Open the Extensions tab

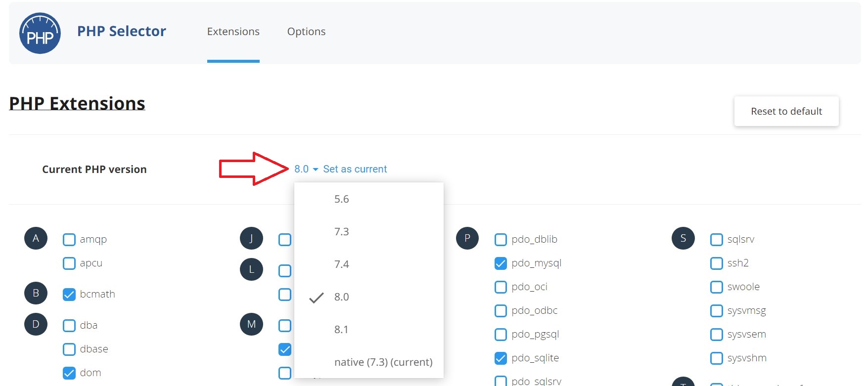(233, 32)
